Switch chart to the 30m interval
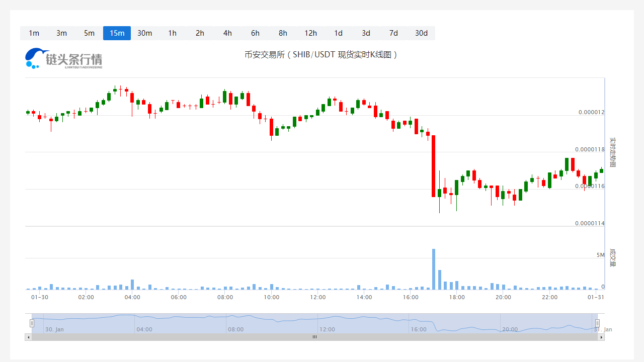Screen dimensions: 644x362 (x=144, y=33)
